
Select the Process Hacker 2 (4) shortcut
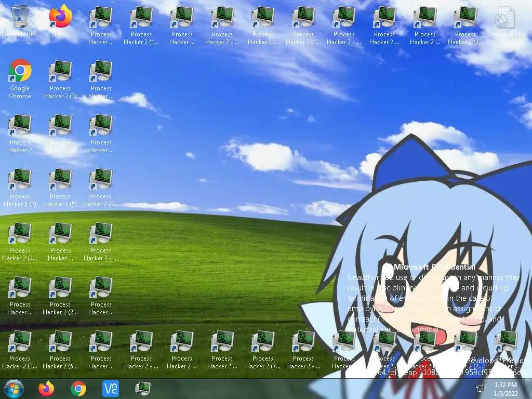(60, 134)
